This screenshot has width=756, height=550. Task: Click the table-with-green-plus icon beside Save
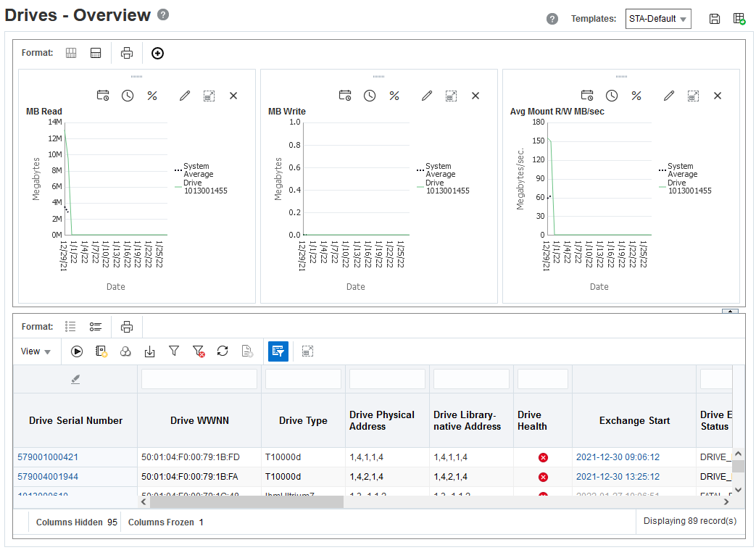(x=739, y=19)
